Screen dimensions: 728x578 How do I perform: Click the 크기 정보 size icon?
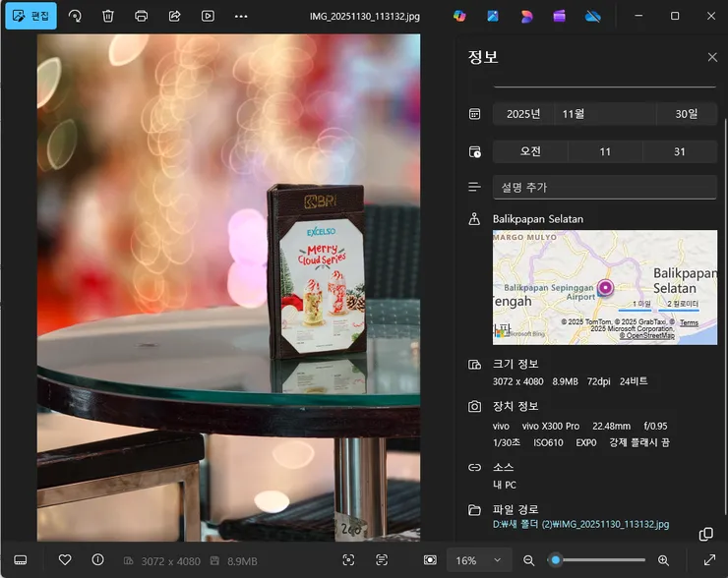tap(474, 365)
